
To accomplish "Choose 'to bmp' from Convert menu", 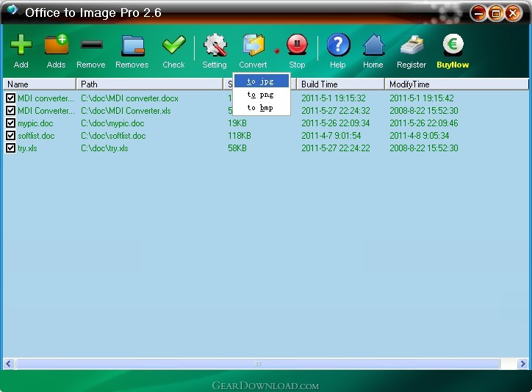I will 262,108.
